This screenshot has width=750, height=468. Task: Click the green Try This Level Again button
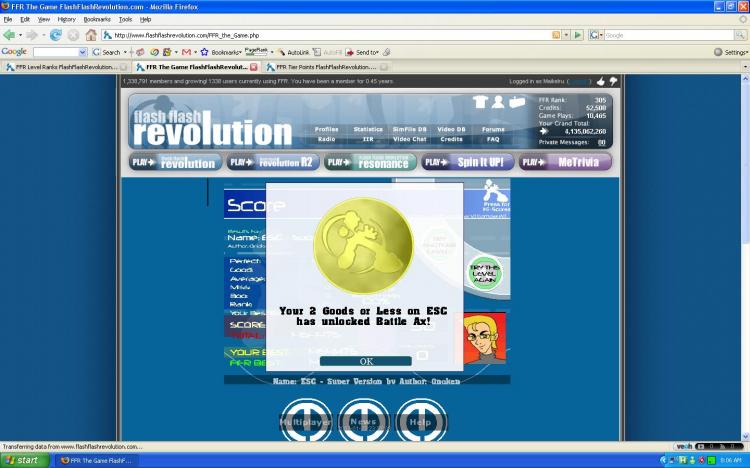(485, 273)
